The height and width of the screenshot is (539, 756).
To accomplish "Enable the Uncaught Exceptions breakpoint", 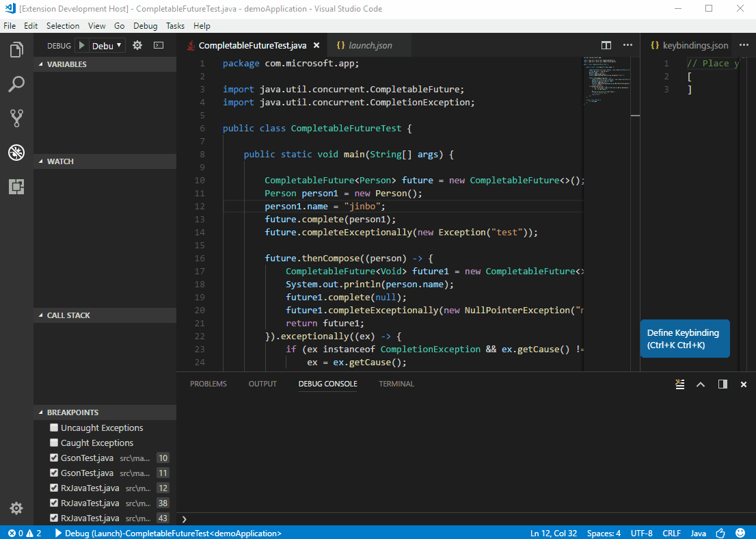I will pos(53,428).
